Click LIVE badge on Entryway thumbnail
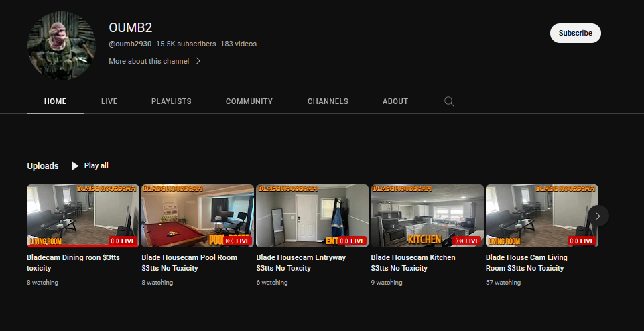644x331 pixels. pyautogui.click(x=352, y=241)
